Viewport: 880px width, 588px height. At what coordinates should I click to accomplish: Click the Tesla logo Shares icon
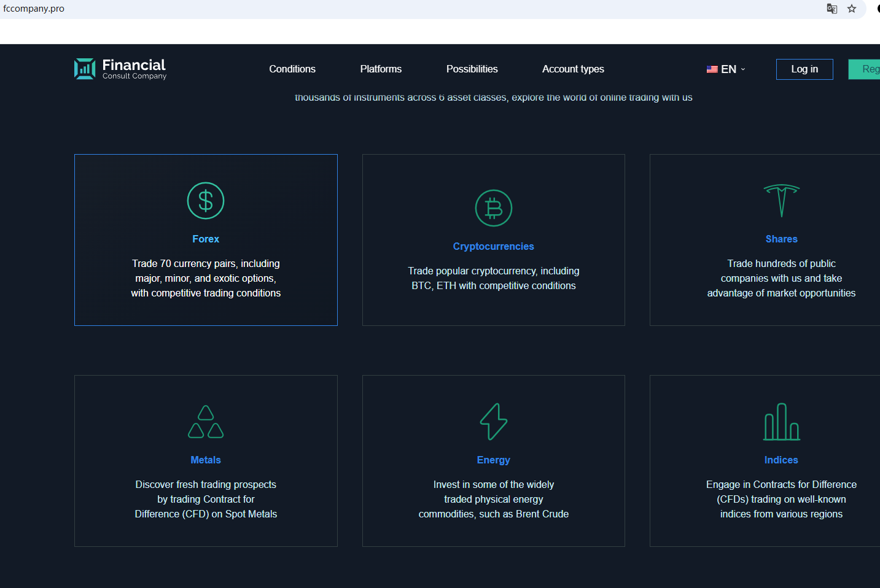781,201
